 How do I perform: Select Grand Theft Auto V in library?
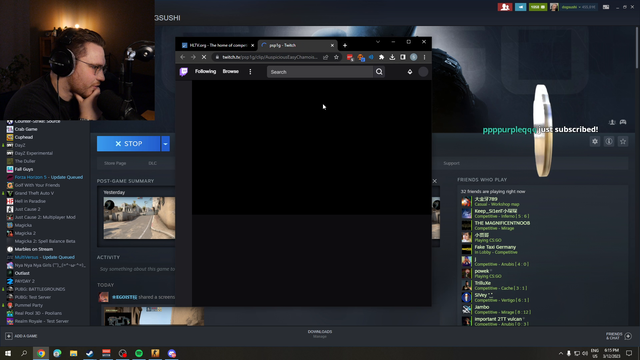coord(34,193)
